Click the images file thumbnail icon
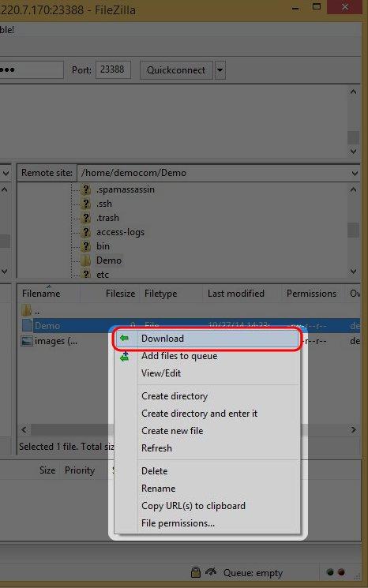 (27, 341)
